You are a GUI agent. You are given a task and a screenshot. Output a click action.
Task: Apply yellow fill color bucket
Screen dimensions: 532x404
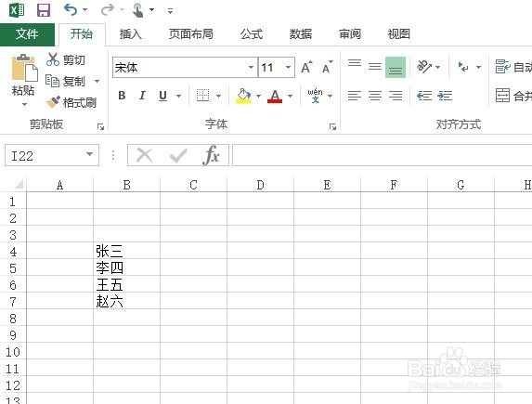pyautogui.click(x=243, y=96)
